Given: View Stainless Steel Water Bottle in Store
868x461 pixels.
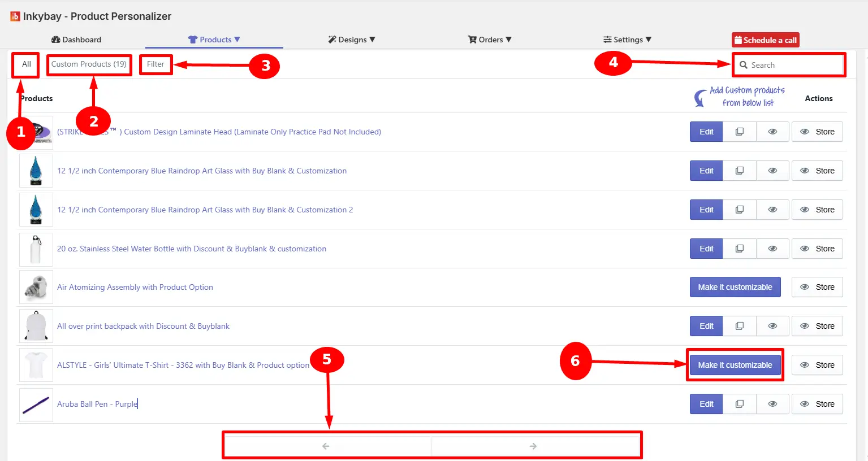Looking at the screenshot, I should point(817,249).
